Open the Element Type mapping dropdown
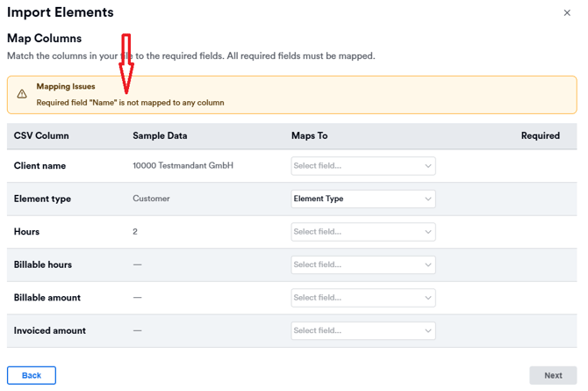 point(362,199)
